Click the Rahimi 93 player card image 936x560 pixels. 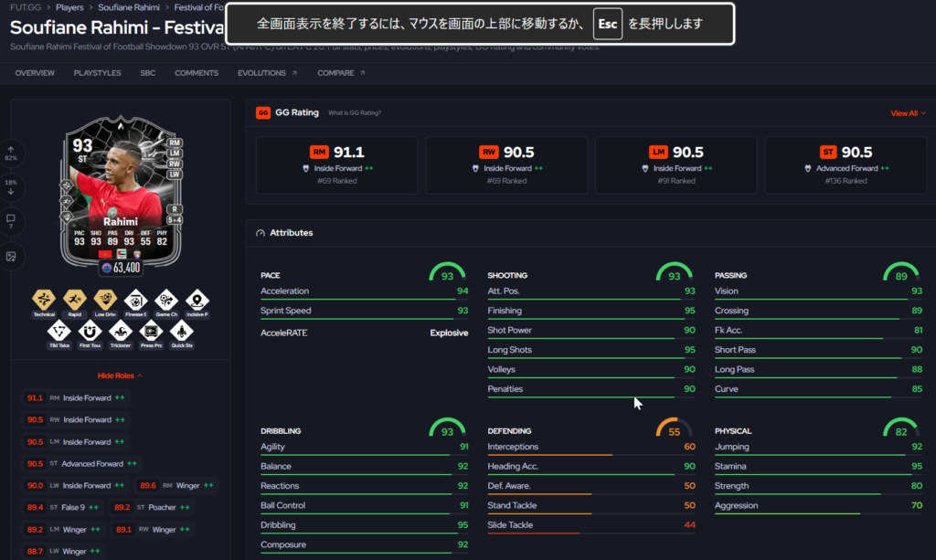pos(121,191)
